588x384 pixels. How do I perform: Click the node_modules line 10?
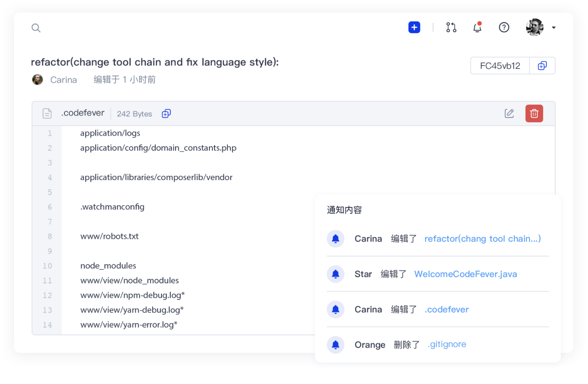108,266
